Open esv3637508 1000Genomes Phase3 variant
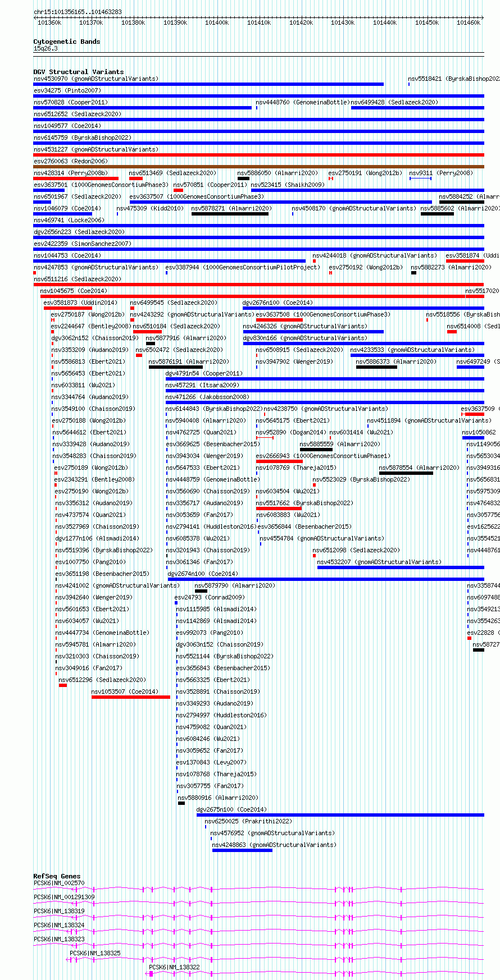 324,314
